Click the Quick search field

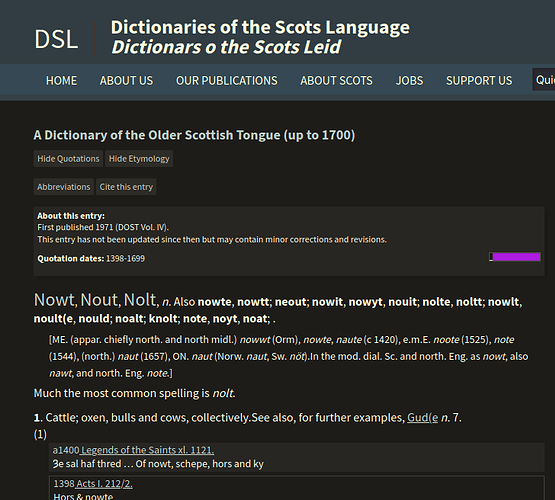544,80
